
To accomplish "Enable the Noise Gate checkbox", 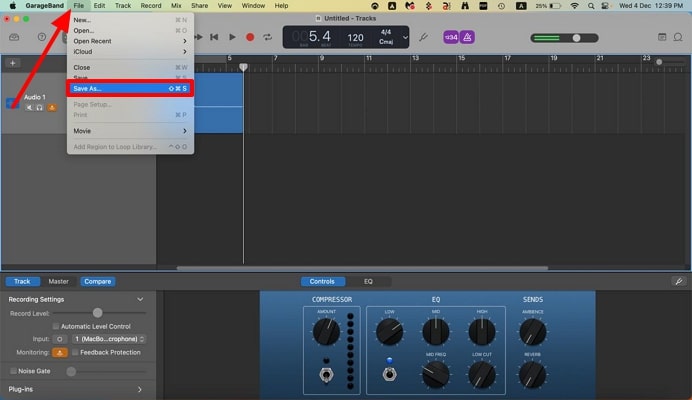I will click(13, 371).
